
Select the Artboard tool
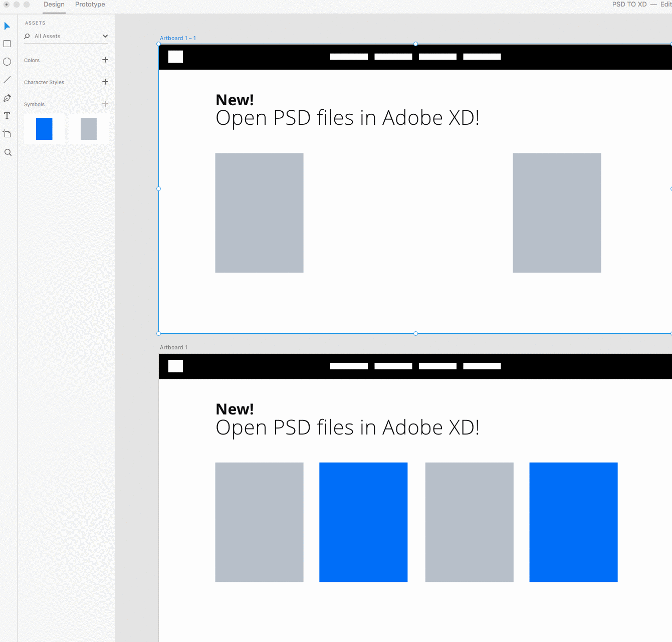(7, 134)
